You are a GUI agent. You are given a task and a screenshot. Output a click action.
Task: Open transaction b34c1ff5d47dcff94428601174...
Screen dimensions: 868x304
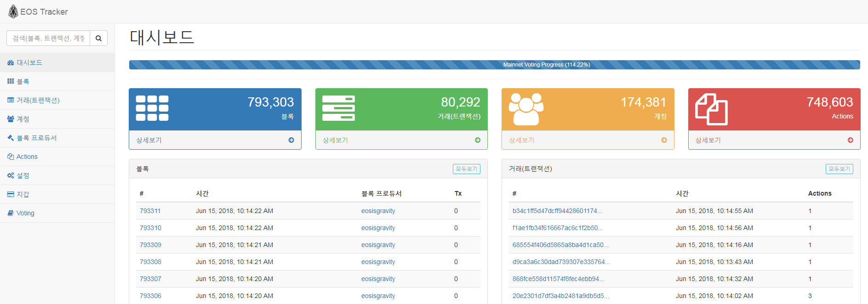pyautogui.click(x=557, y=211)
